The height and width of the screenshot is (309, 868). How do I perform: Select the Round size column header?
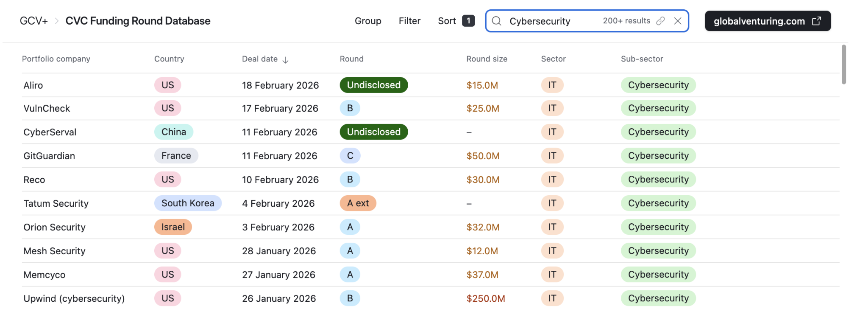pos(487,59)
